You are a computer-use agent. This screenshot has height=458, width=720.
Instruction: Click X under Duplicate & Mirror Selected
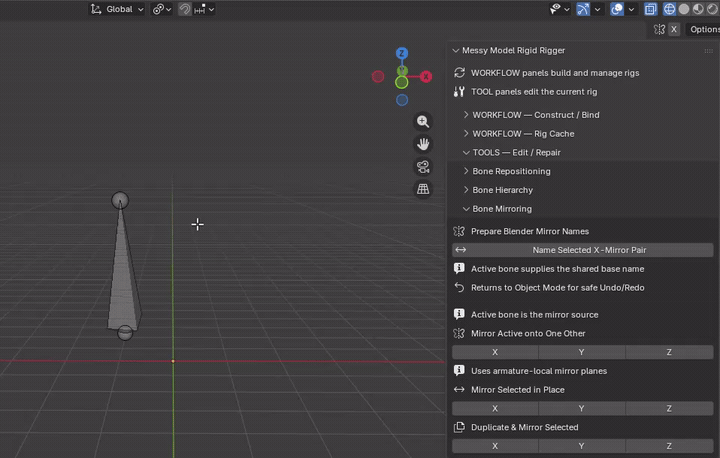495,446
